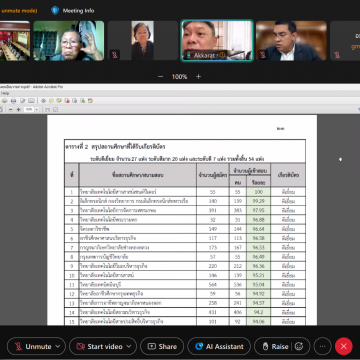Select the meeting room video thumbnail

(15, 41)
